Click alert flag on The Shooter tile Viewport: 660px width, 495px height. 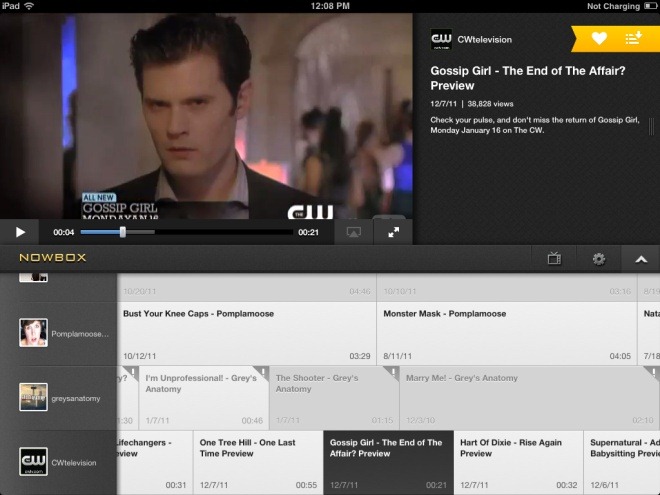coord(392,372)
